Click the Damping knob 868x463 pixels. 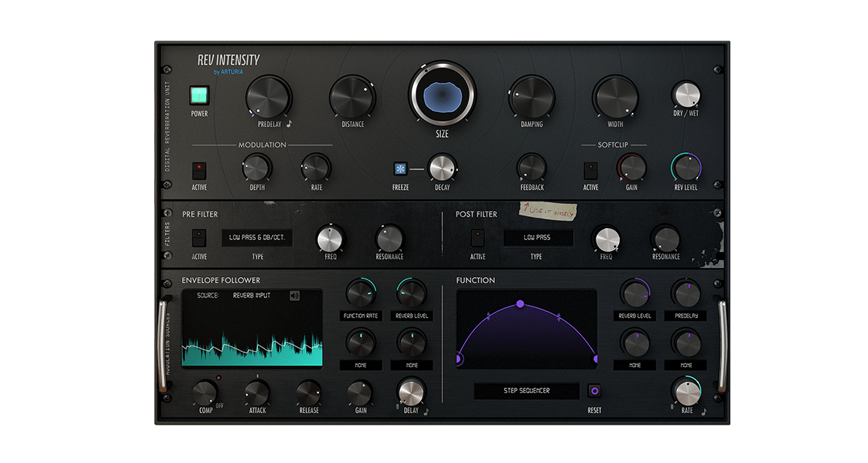click(x=532, y=98)
